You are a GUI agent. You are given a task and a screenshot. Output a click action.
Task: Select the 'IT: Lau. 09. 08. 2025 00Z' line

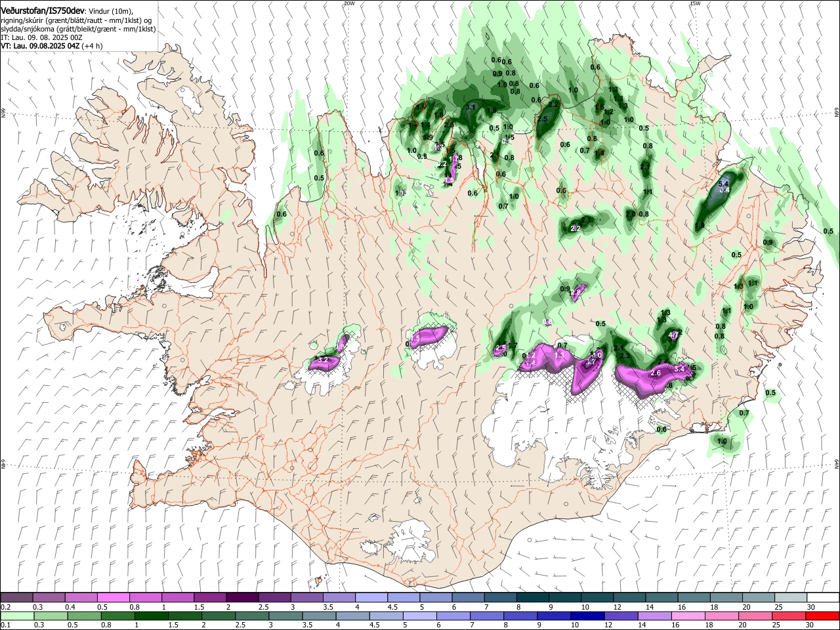pos(42,38)
